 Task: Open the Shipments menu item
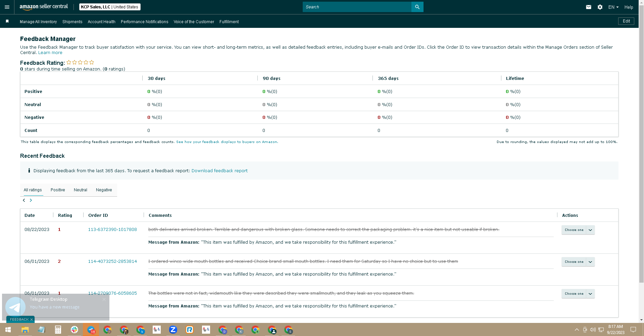72,21
